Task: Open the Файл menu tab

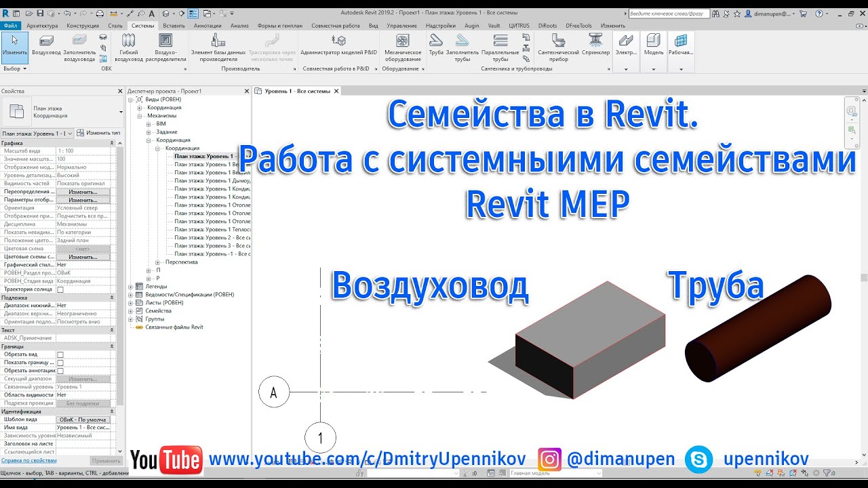Action: click(x=10, y=26)
